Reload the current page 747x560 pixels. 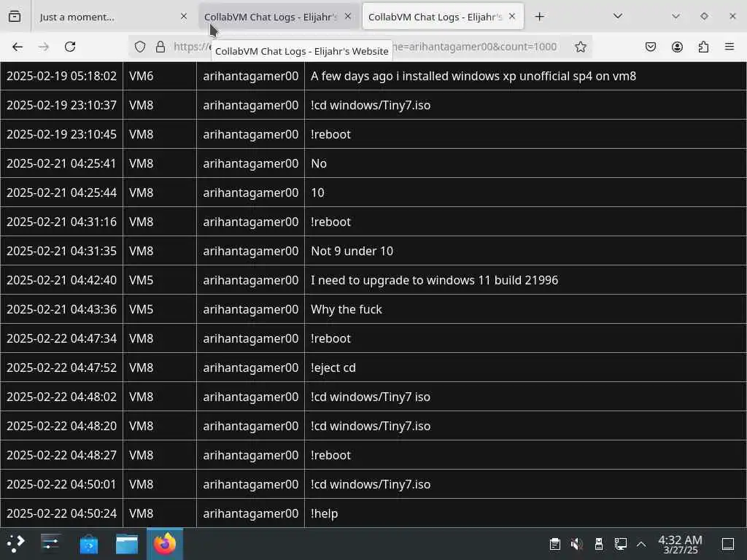pyautogui.click(x=70, y=47)
